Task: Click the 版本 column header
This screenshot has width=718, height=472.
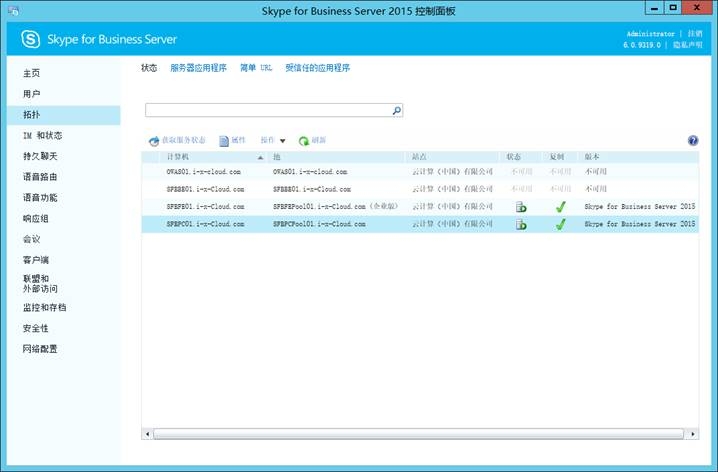Action: (639, 157)
